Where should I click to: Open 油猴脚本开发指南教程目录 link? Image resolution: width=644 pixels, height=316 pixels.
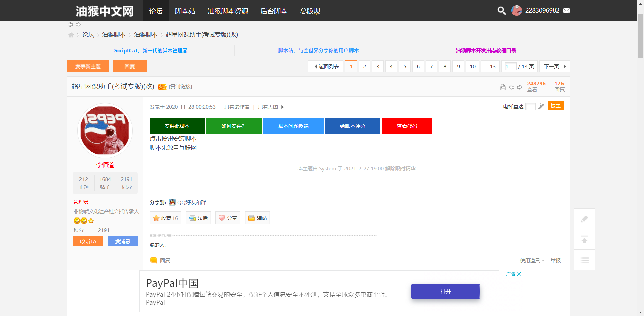(486, 50)
